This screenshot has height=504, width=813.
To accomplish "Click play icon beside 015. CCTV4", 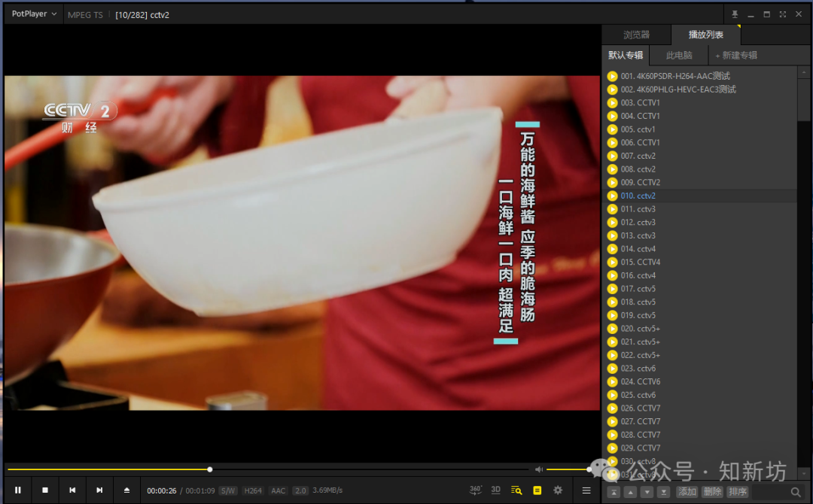I will tap(612, 262).
